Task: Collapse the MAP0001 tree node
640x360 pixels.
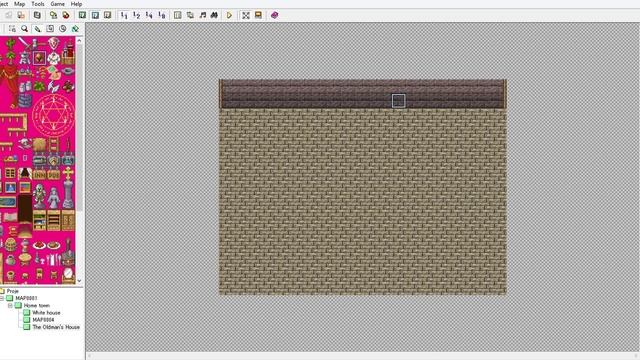Action: click(2, 298)
